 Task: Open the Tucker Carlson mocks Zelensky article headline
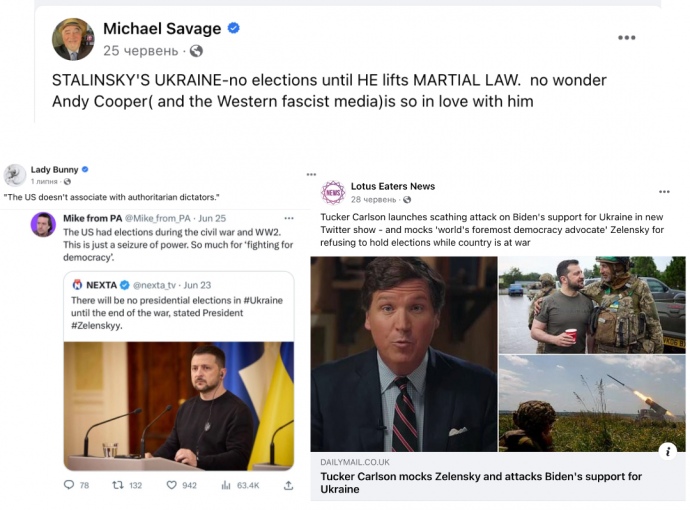[480, 483]
